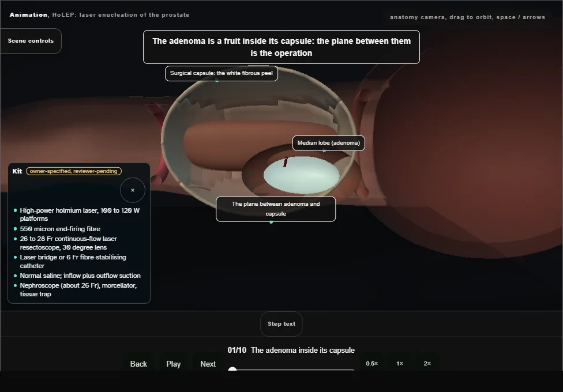Set playback speed to 1×
The width and height of the screenshot is (563, 392).
tap(400, 363)
